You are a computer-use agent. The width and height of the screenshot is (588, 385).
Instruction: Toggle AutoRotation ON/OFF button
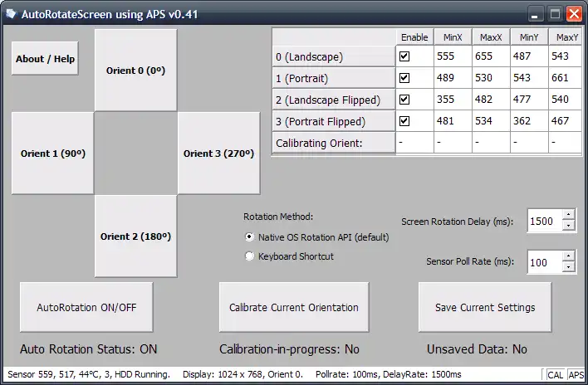(86, 307)
